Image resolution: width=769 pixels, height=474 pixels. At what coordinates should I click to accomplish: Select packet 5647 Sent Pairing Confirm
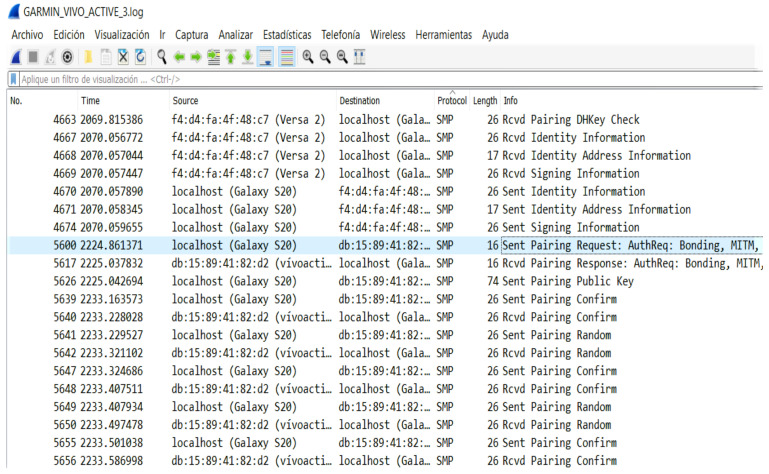[x=385, y=371]
